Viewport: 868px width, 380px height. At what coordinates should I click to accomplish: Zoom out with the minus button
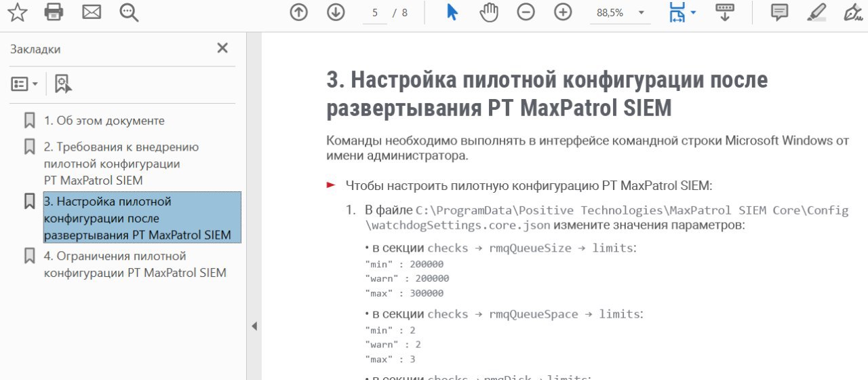coord(526,12)
